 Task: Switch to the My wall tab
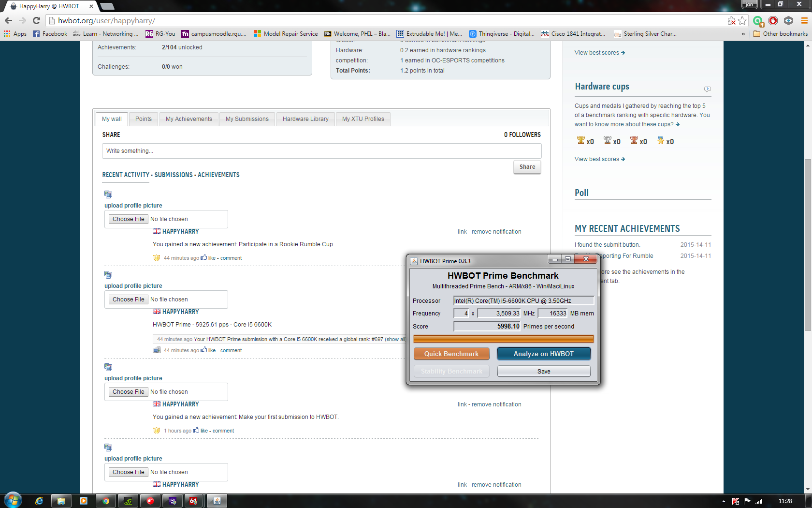[112, 119]
